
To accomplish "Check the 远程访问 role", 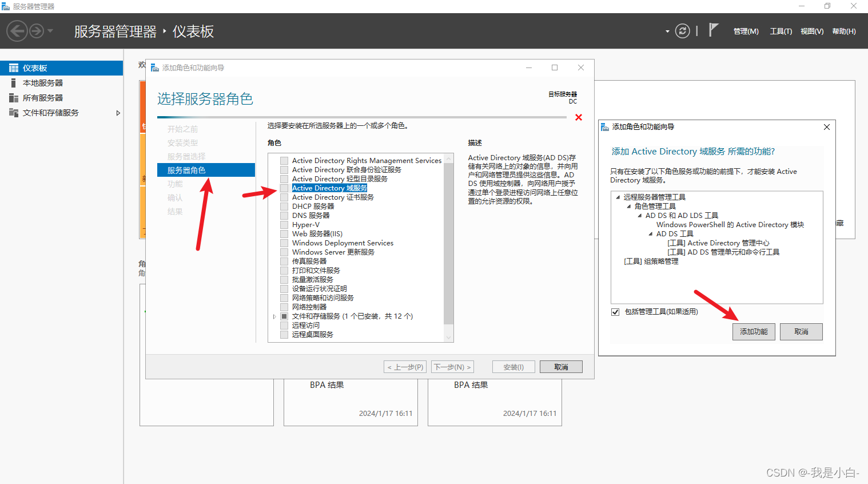I will [x=284, y=326].
